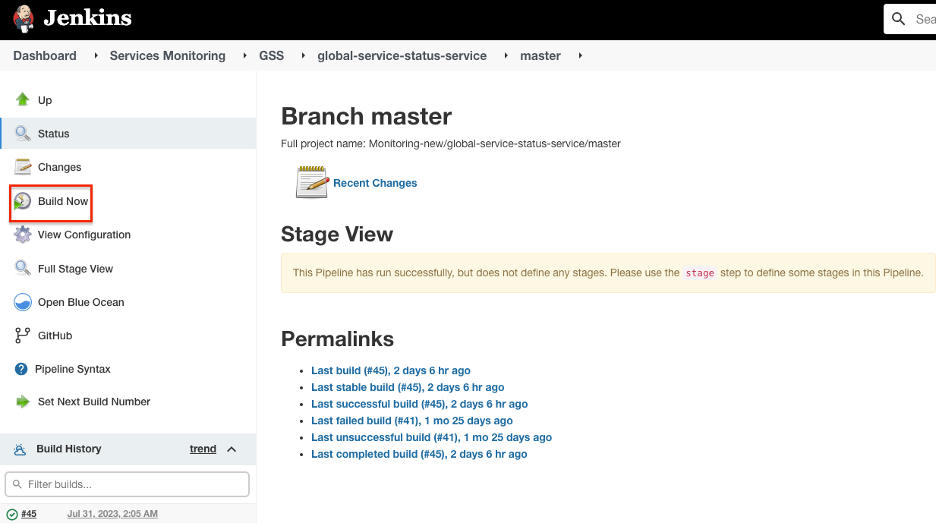Collapse the Build History panel chevron
Viewport: 936px width, 524px height.
(x=232, y=449)
